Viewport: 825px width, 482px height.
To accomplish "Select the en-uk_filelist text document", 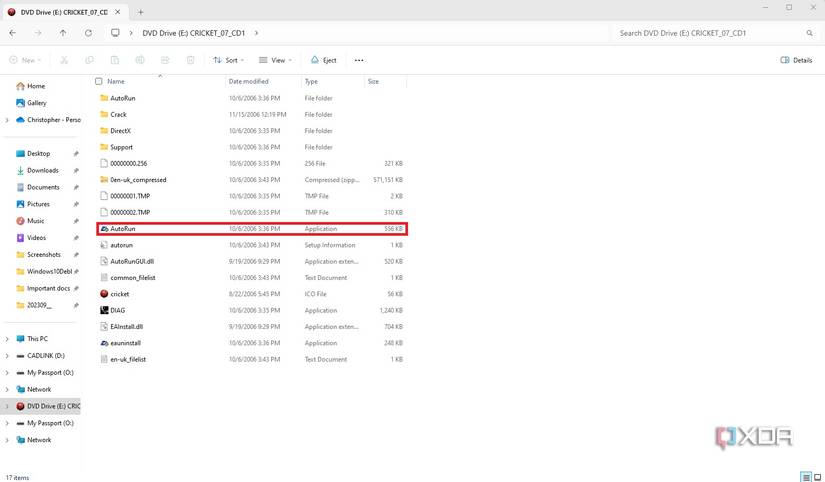I will (x=252, y=359).
